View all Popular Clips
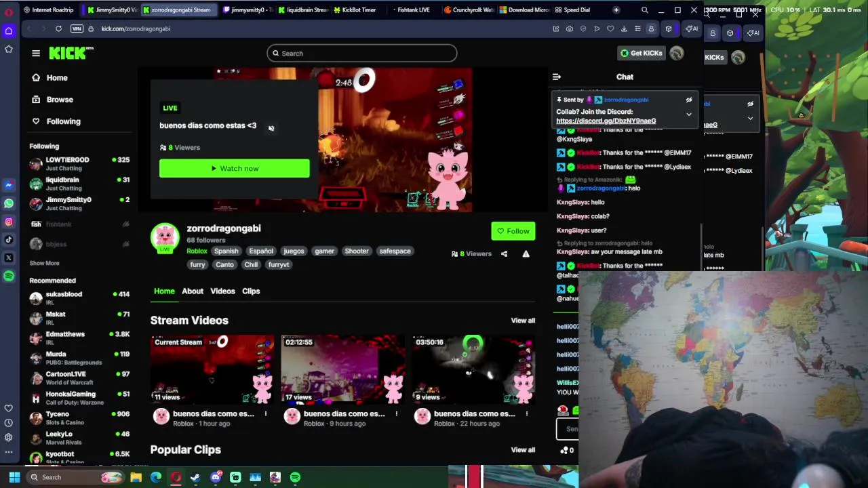 point(523,450)
